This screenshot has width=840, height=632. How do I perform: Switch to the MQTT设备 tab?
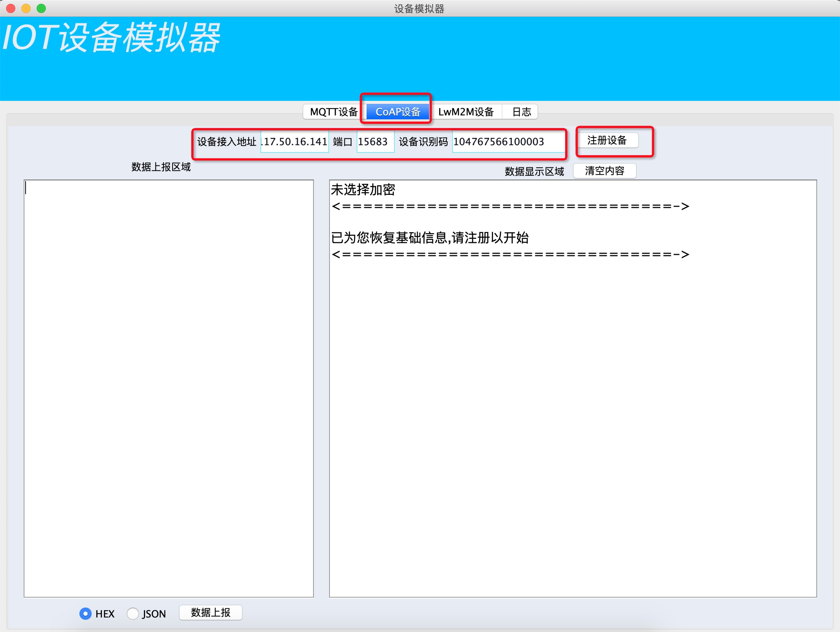(333, 112)
